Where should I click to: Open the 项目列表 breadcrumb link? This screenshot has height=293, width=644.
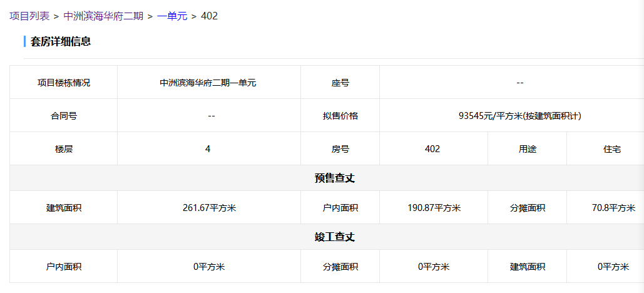pyautogui.click(x=29, y=16)
